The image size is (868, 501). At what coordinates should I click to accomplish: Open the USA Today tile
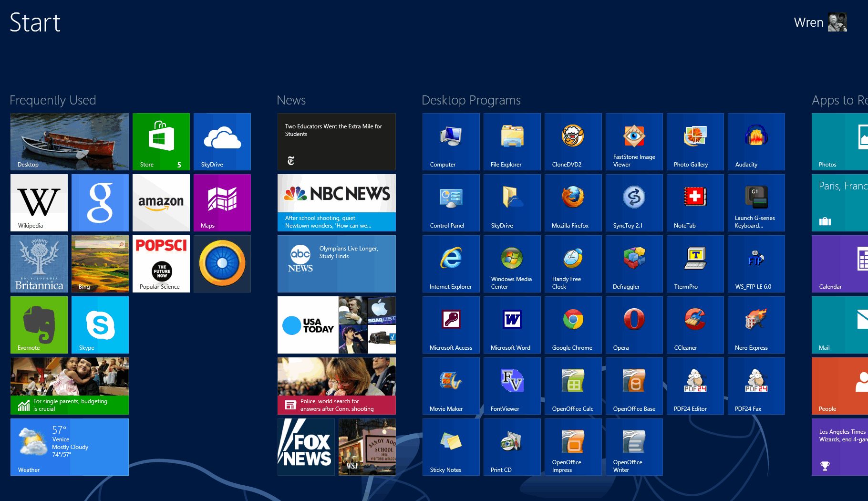click(x=337, y=325)
